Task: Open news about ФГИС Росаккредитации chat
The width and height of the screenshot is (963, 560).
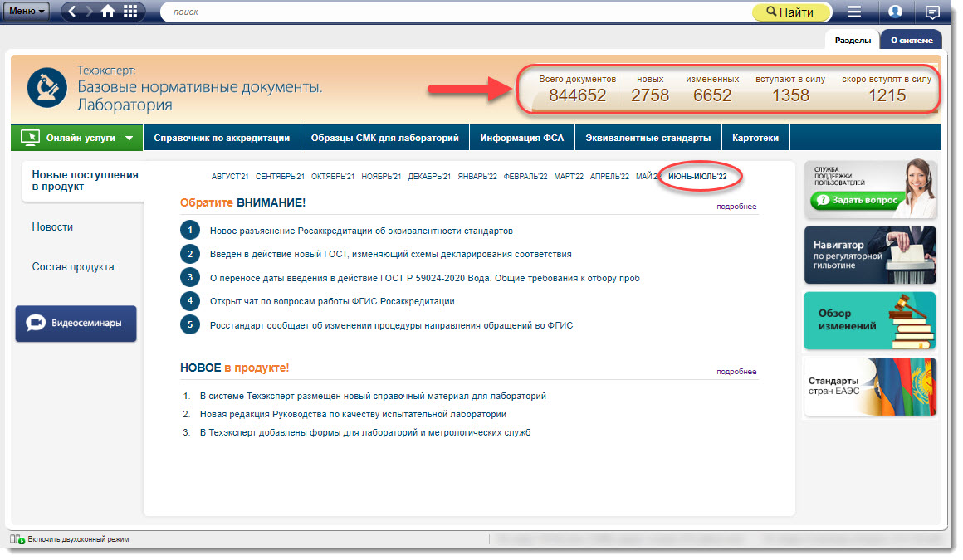Action: click(332, 301)
